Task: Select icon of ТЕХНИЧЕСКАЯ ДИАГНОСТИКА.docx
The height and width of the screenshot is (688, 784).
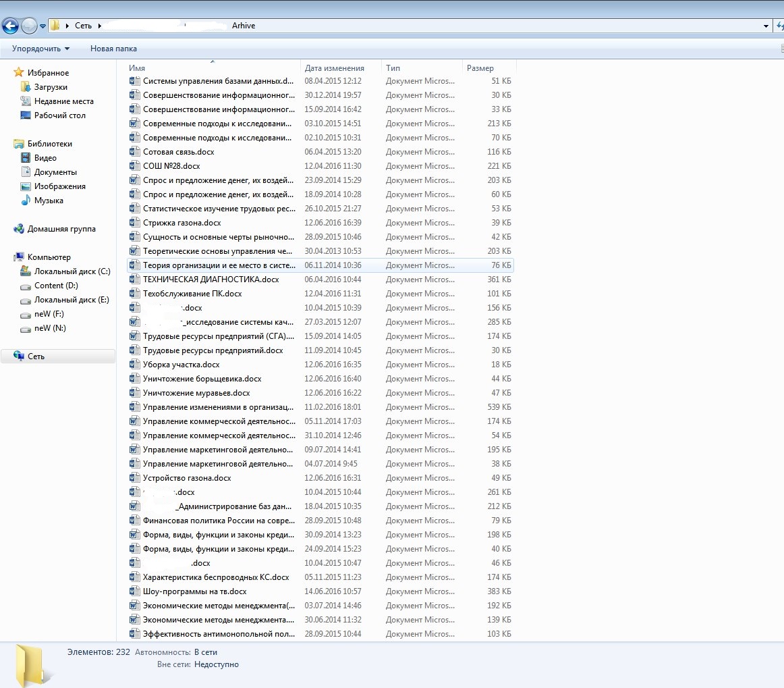Action: click(x=134, y=280)
